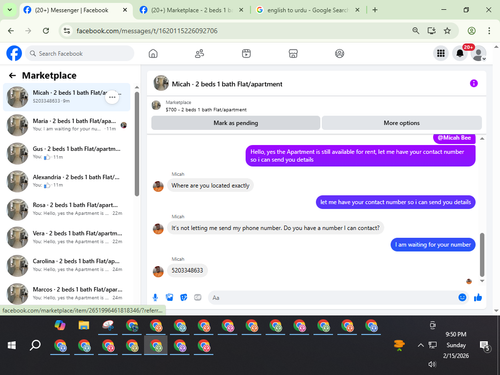View site information icon in address bar
This screenshot has height=375, width=500.
[x=67, y=31]
